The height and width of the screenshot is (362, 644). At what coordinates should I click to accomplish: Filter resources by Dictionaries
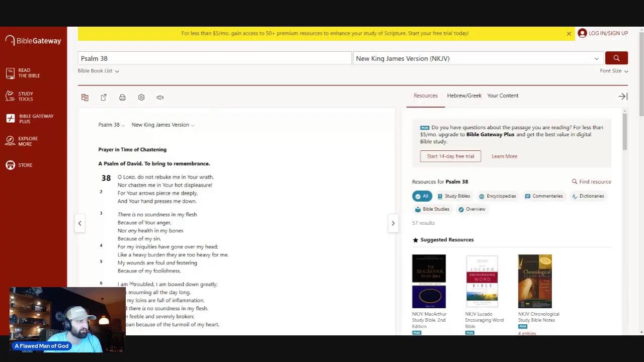pyautogui.click(x=588, y=196)
